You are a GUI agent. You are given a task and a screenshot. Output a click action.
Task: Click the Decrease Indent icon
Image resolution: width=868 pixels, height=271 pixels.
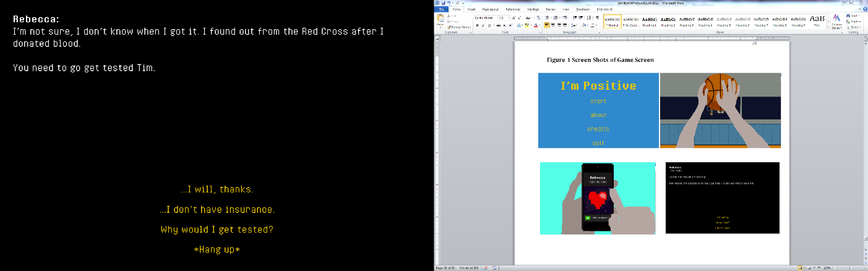tap(575, 18)
